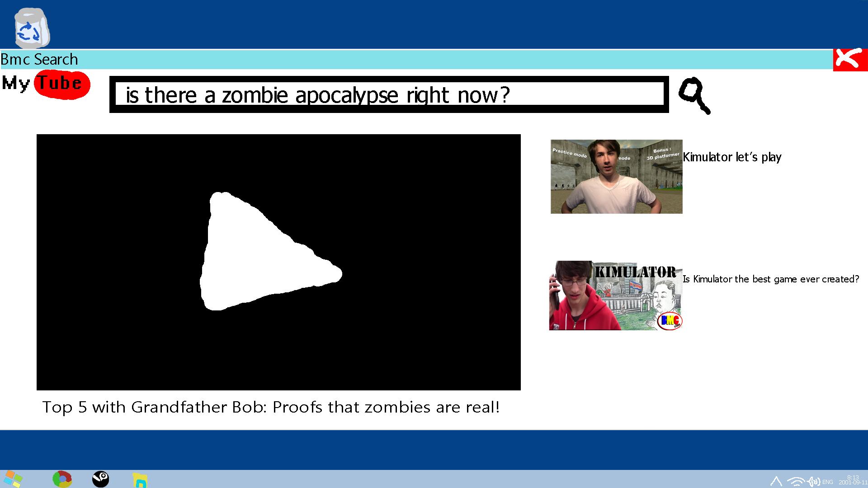Close the Bmc Search window
868x488 pixels.
850,59
